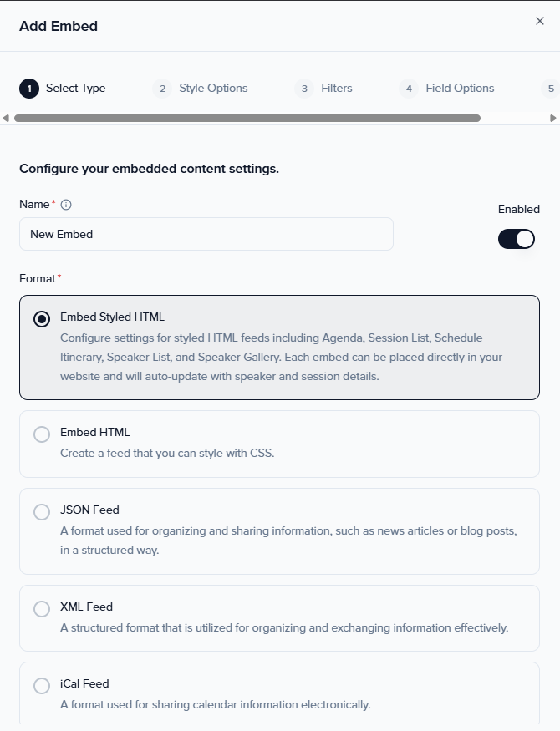Select the iCal Feed radio

click(42, 686)
